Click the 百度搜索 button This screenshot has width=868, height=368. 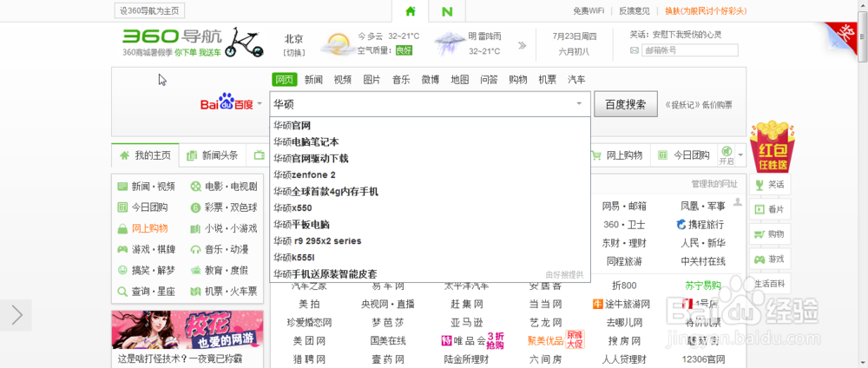(626, 104)
